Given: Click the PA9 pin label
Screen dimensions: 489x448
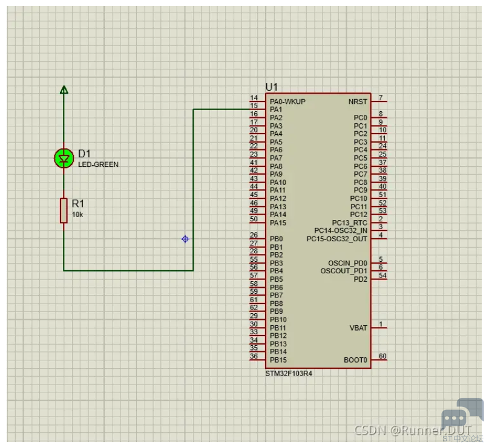Looking at the screenshot, I should [x=276, y=174].
